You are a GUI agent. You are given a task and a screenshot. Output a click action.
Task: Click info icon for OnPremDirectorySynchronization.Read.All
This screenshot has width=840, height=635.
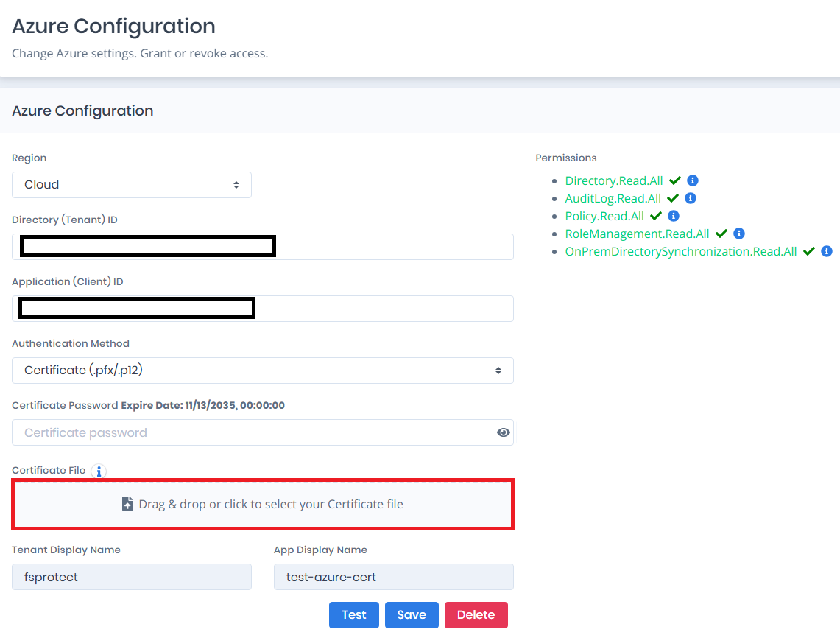827,251
